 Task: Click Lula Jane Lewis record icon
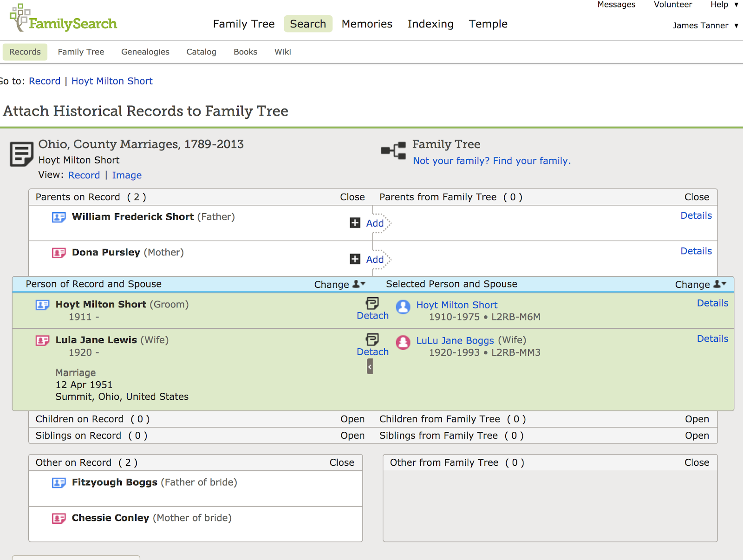(x=42, y=341)
